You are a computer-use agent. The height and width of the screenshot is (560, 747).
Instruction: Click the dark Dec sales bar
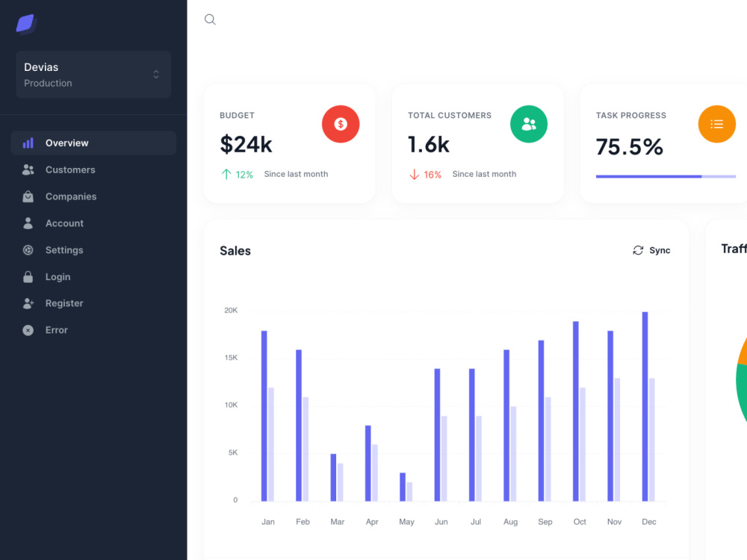[645, 406]
